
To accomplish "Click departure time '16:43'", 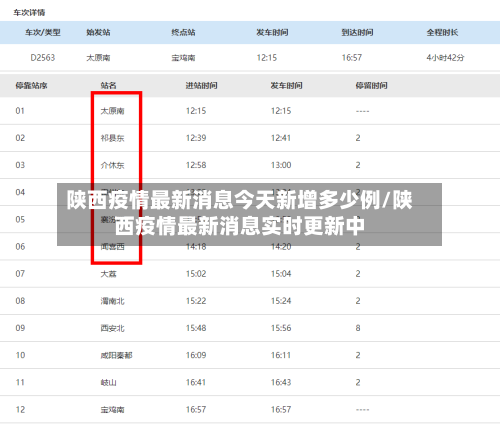I will (281, 383).
